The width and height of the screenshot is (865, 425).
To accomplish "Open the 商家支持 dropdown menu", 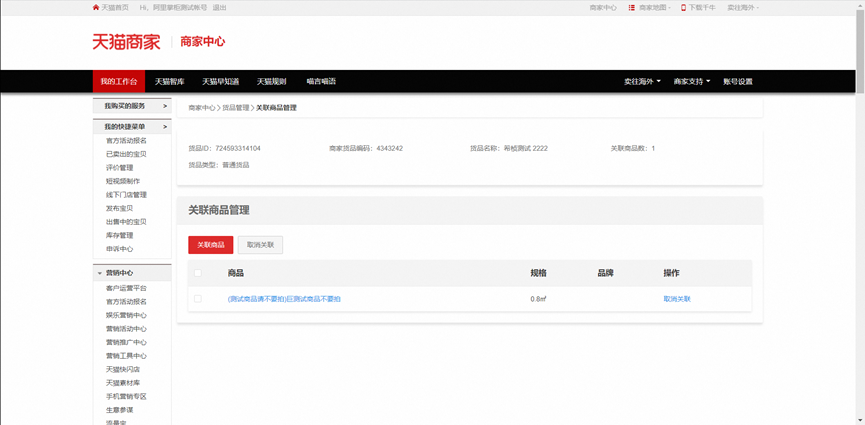I will [x=691, y=81].
